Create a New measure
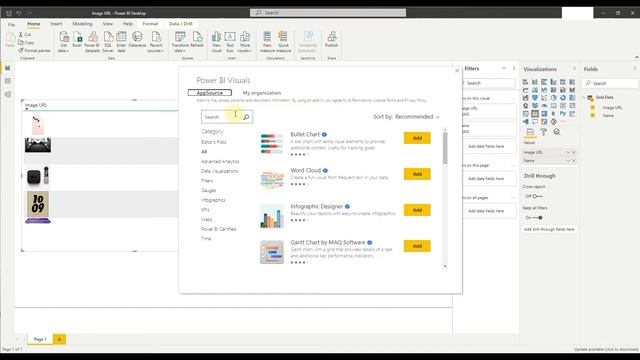The image size is (640, 360). [267, 42]
